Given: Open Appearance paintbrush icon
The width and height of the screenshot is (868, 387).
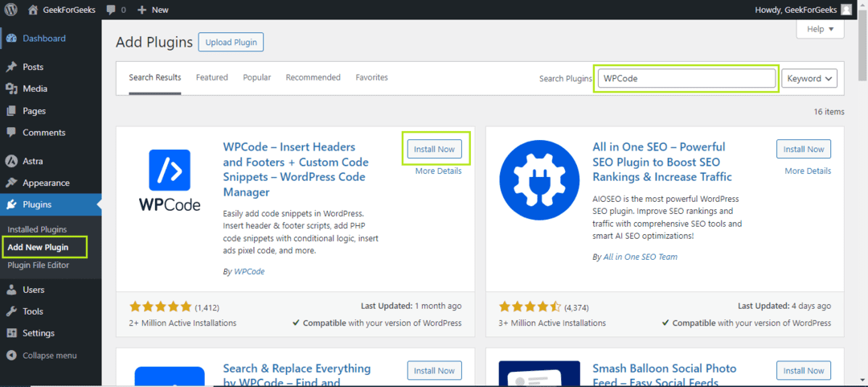Looking at the screenshot, I should click(11, 183).
